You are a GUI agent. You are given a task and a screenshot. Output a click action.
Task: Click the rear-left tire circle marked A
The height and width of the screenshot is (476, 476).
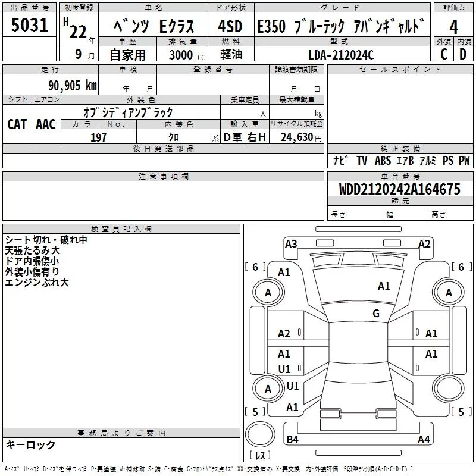point(268,389)
